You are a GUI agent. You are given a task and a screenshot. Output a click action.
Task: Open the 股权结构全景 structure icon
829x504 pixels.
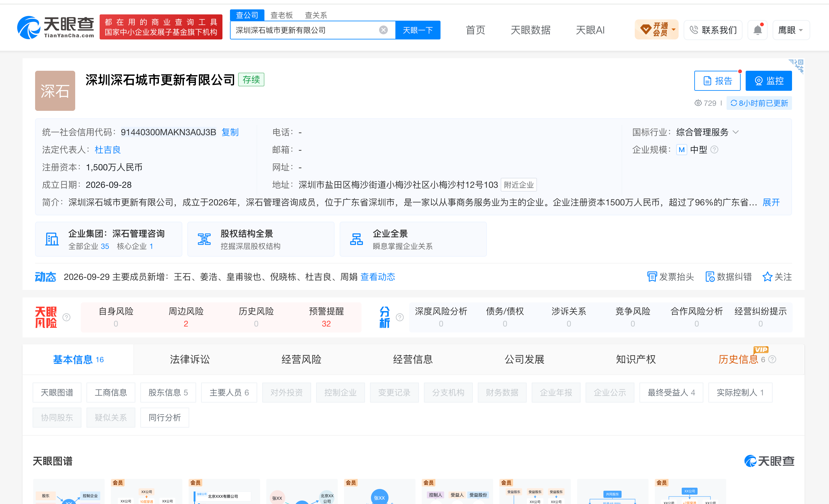click(x=204, y=239)
